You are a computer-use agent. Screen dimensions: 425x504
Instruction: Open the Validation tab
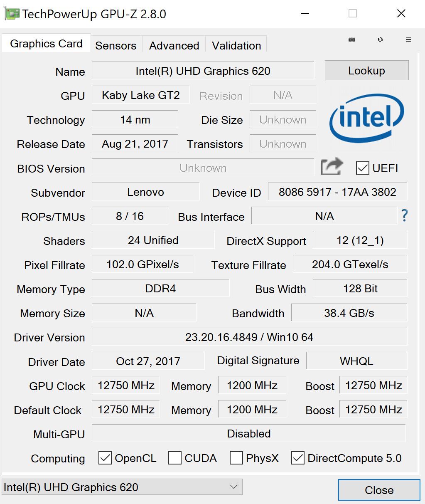pos(236,45)
